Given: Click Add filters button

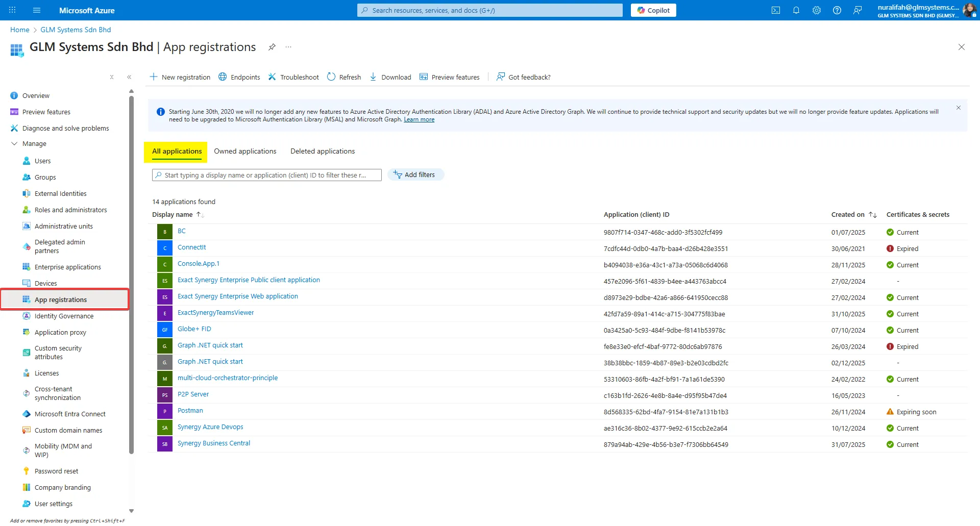Looking at the screenshot, I should [x=415, y=175].
